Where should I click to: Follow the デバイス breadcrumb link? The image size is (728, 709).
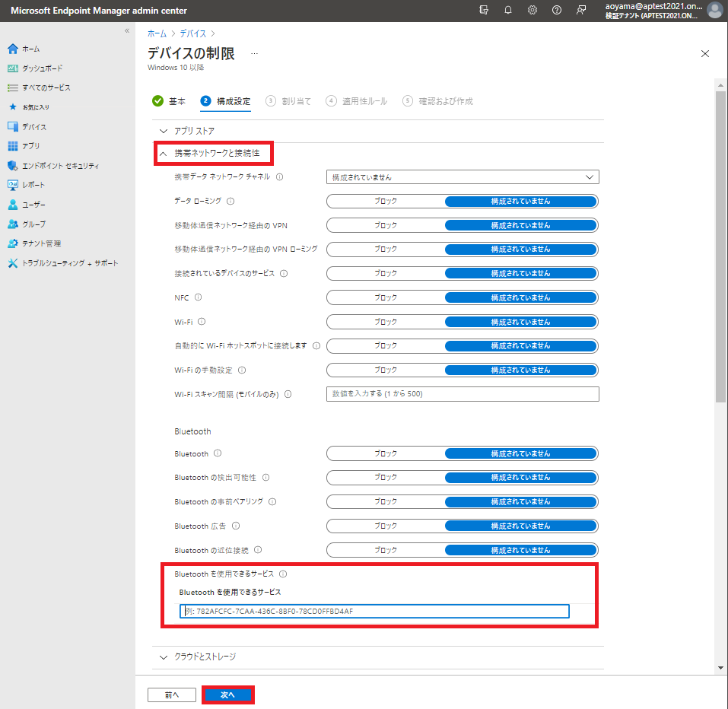pos(192,33)
